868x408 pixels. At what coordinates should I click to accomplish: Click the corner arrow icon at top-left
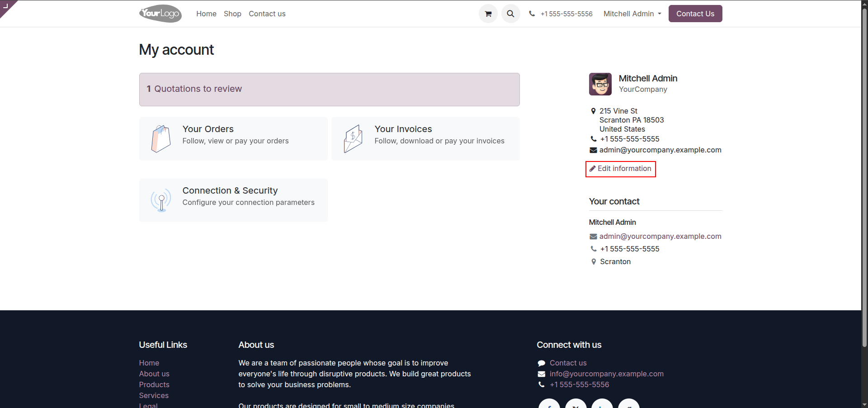tap(6, 5)
